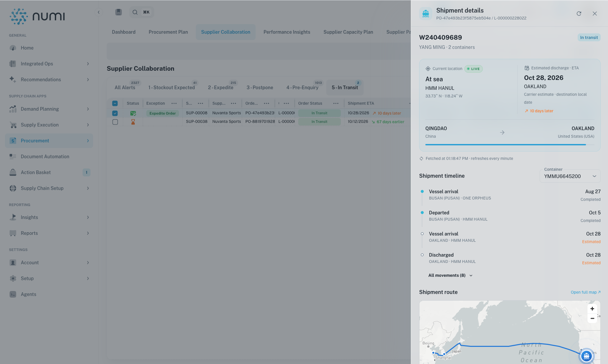Zoom out on the shipment route map
Screen dimensions: 608x364
[x=592, y=318]
